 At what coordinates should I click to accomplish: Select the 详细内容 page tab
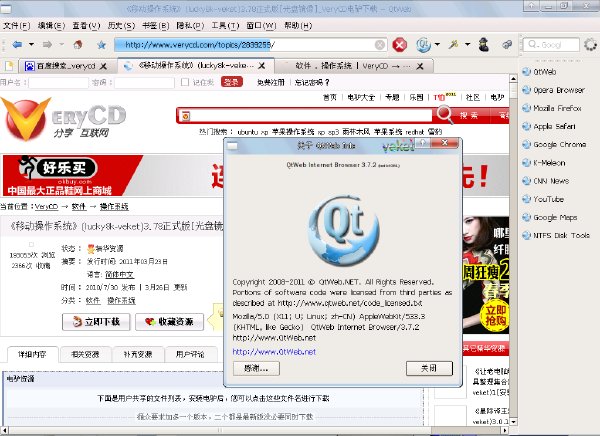coord(33,354)
